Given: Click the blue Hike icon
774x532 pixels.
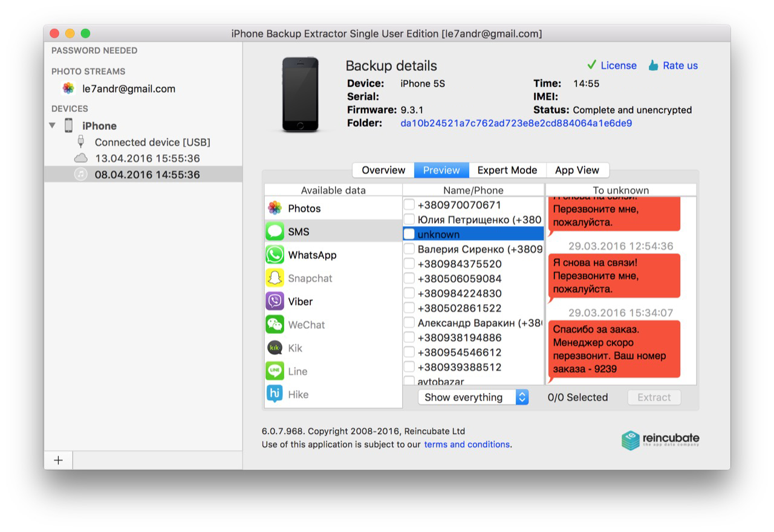Looking at the screenshot, I should [x=275, y=394].
